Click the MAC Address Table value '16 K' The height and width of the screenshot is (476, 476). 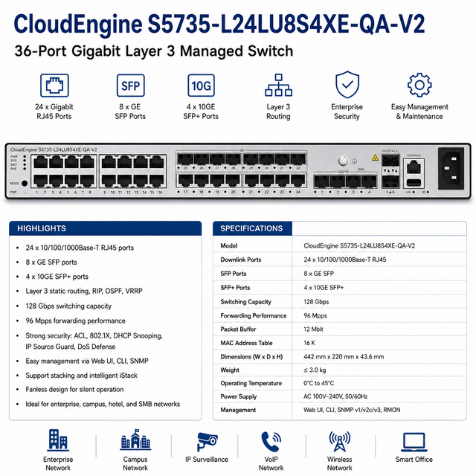(309, 343)
